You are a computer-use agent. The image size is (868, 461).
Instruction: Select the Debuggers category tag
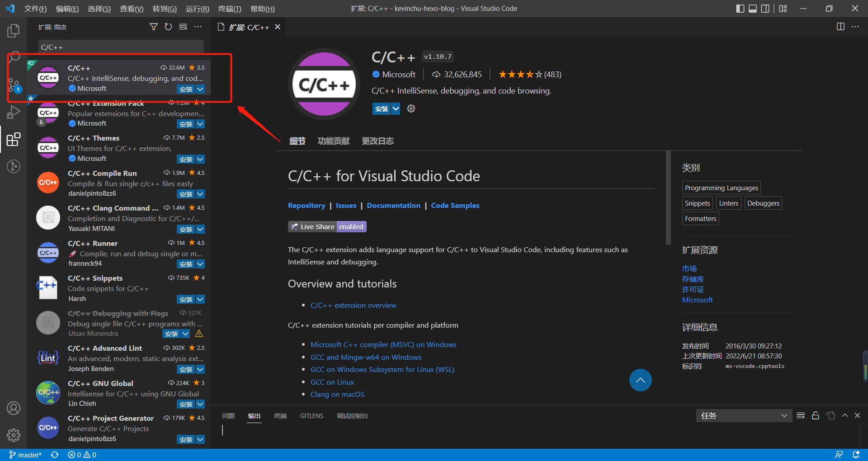[763, 203]
